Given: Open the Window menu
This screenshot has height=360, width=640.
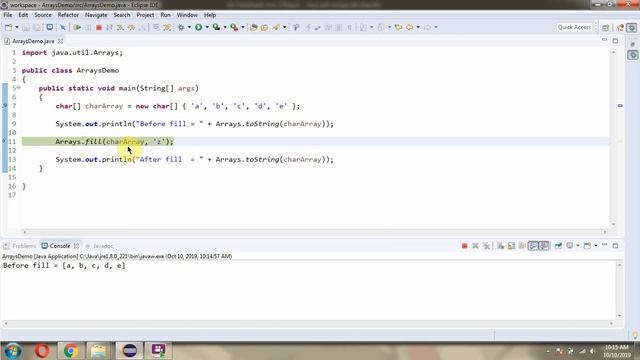Looking at the screenshot, I should pos(187,15).
